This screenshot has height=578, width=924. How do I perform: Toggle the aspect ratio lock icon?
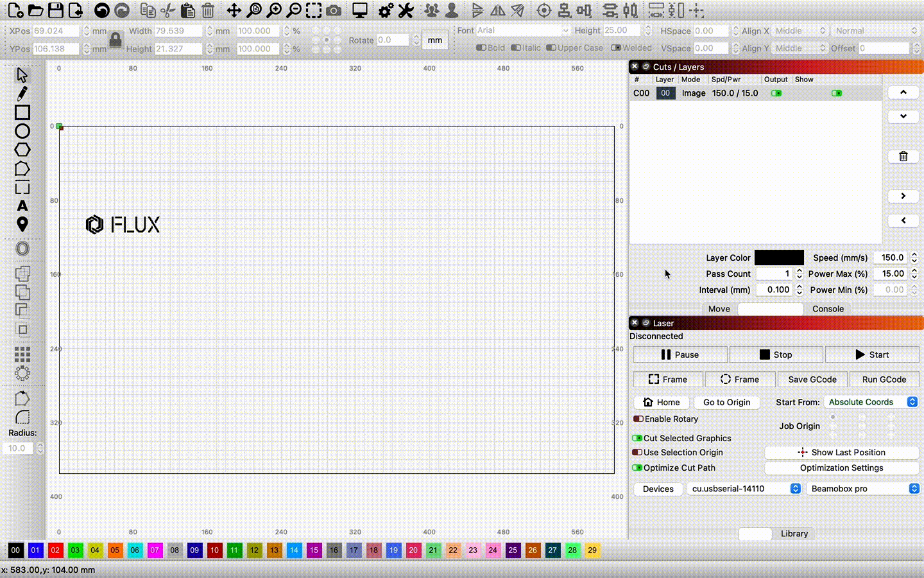pos(116,40)
